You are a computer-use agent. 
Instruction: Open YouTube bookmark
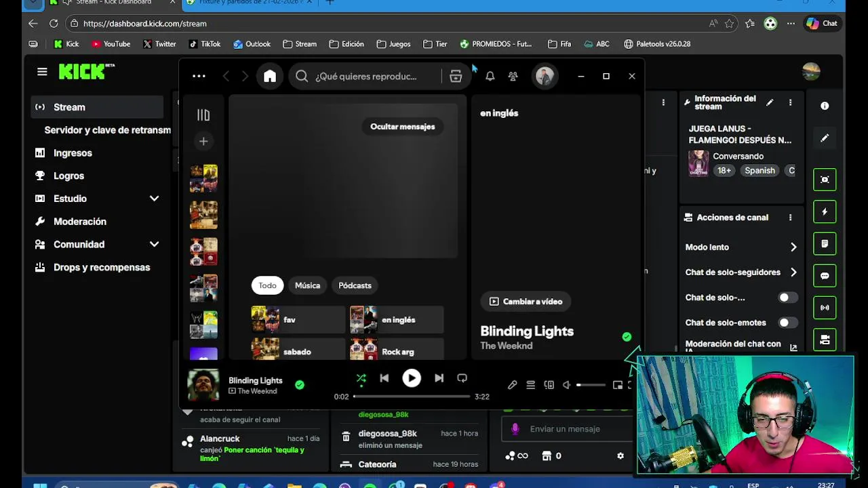111,44
